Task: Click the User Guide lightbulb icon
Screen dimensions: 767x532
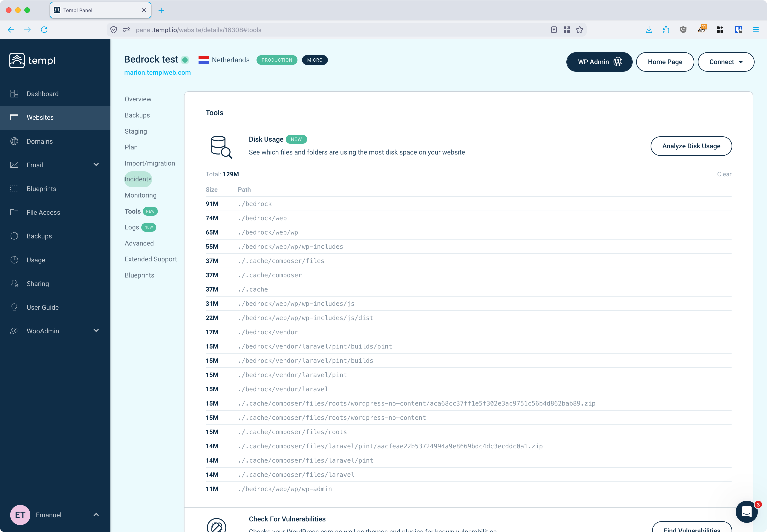Action: 14,307
